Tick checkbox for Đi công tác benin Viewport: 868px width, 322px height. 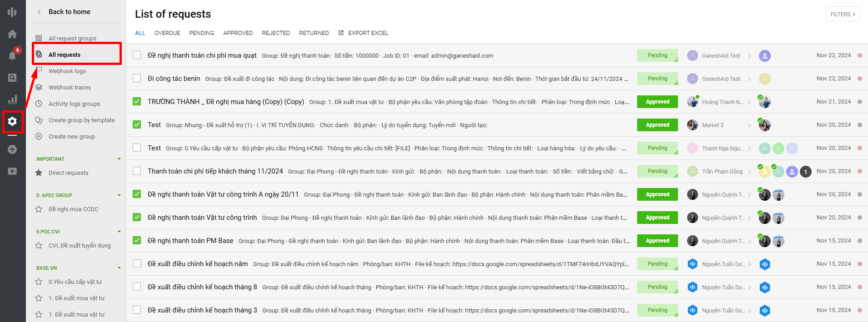pyautogui.click(x=137, y=78)
